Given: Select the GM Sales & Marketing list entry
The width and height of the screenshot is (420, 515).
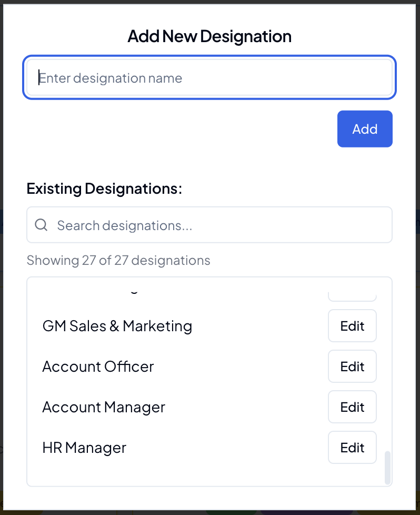Looking at the screenshot, I should click(x=117, y=325).
